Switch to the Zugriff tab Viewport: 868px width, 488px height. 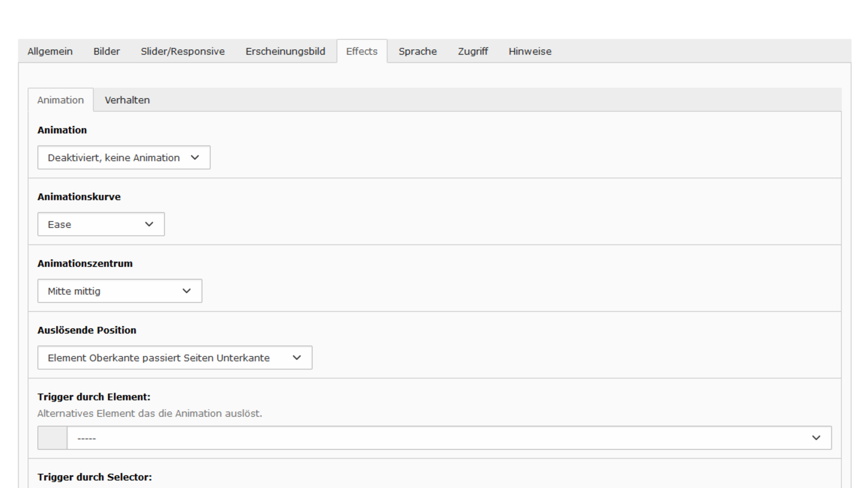pyautogui.click(x=473, y=52)
